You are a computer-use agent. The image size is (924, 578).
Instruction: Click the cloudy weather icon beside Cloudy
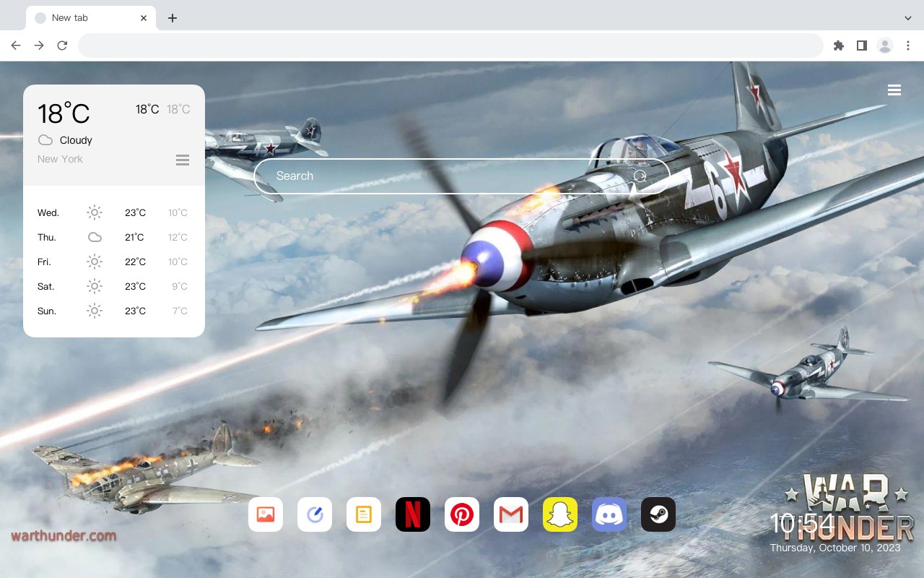[x=45, y=140]
